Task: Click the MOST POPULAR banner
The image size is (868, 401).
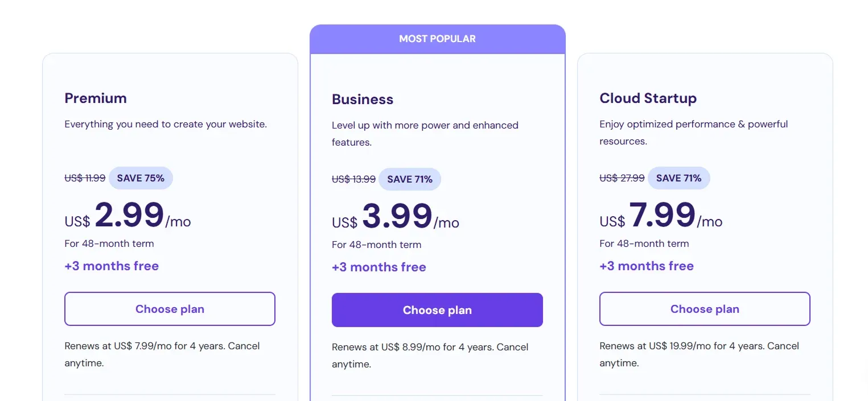Action: (x=438, y=39)
